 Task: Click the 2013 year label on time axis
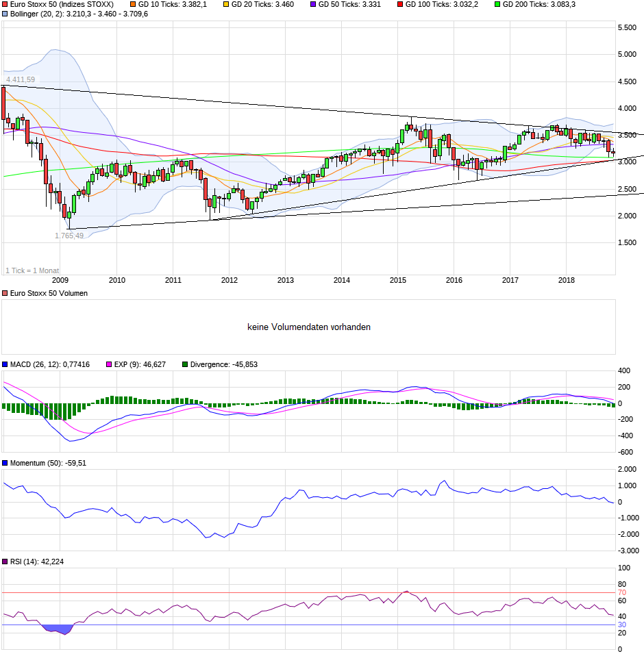point(286,280)
